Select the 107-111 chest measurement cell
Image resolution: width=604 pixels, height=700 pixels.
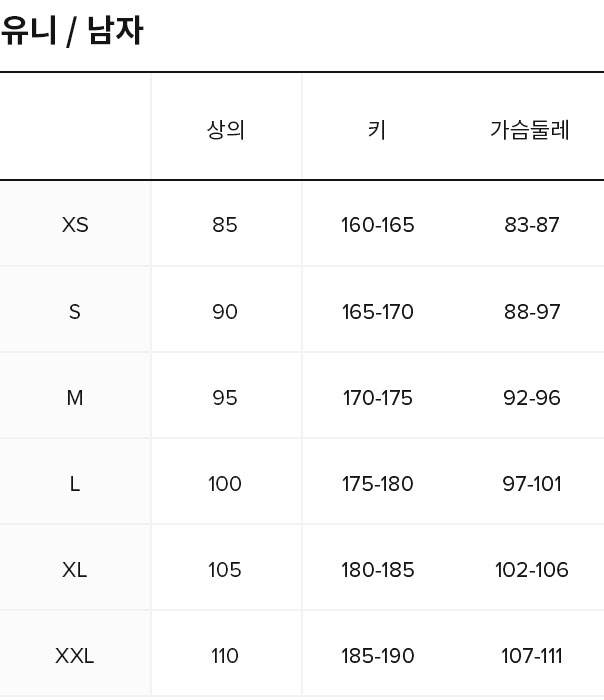tap(532, 656)
